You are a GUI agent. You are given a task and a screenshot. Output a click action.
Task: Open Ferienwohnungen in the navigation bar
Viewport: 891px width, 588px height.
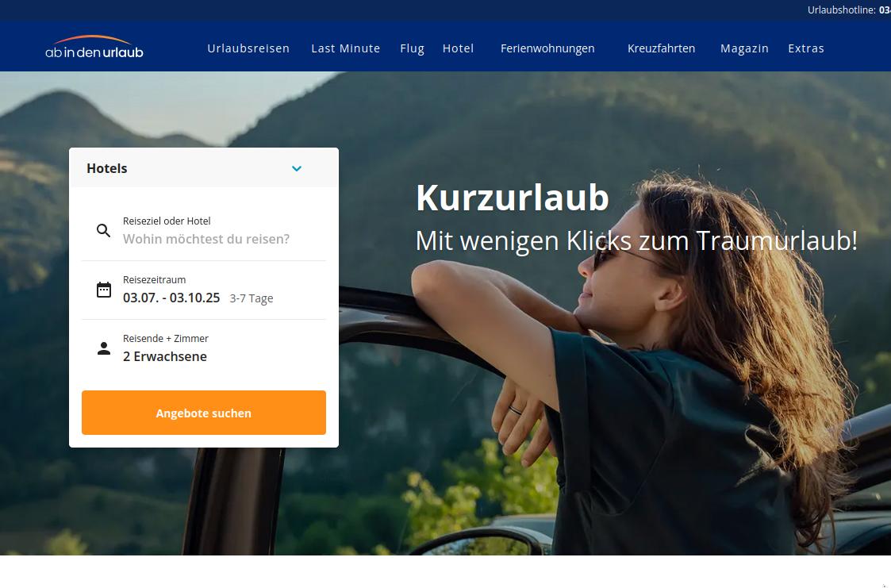coord(547,49)
